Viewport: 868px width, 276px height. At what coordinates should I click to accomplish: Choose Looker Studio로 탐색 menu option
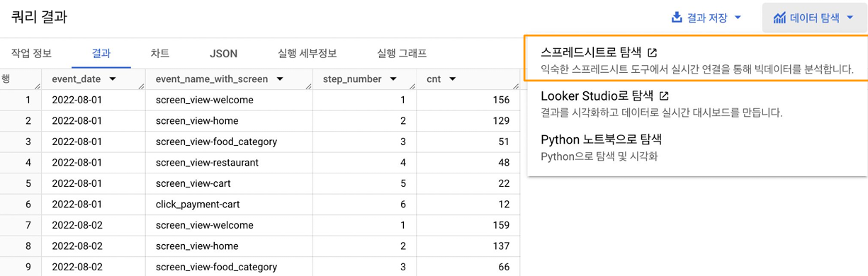[x=697, y=103]
